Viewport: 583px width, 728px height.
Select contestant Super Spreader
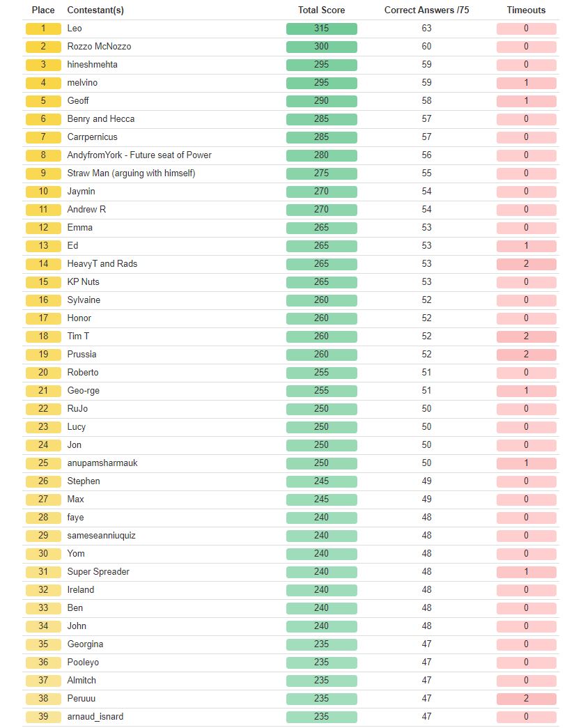point(98,572)
